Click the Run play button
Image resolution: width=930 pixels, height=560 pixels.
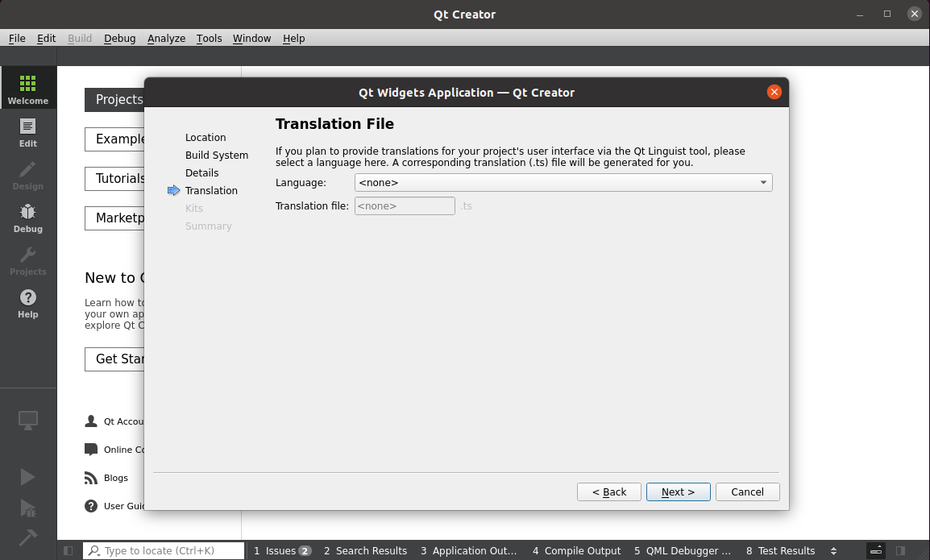point(28,477)
